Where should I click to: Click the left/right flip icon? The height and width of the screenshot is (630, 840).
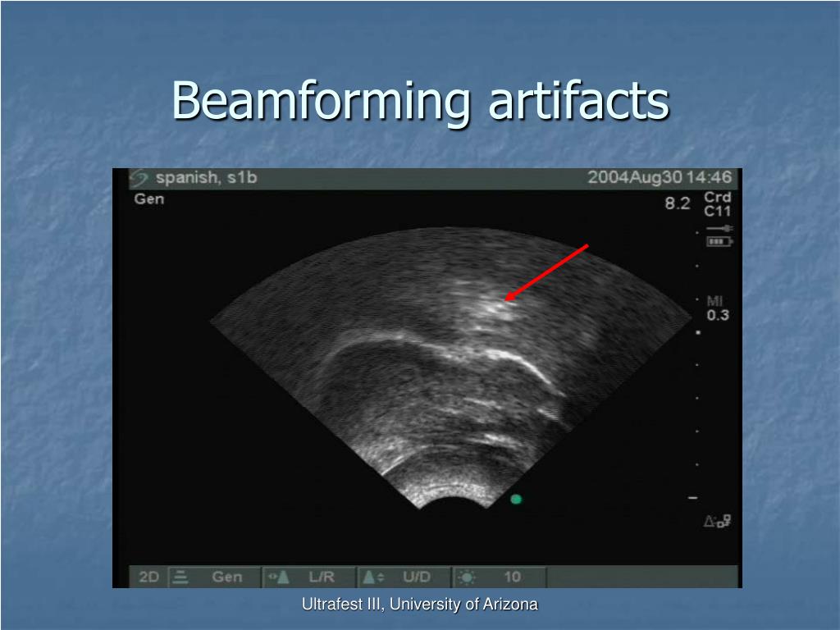pyautogui.click(x=279, y=577)
